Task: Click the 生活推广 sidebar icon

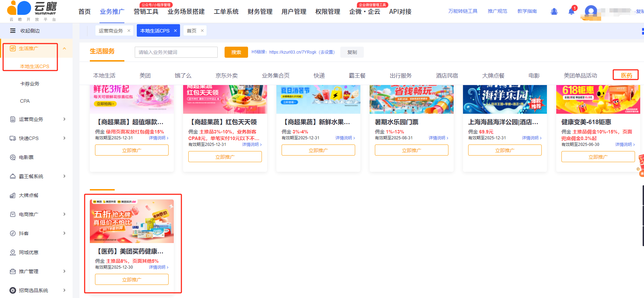Action: (13, 48)
